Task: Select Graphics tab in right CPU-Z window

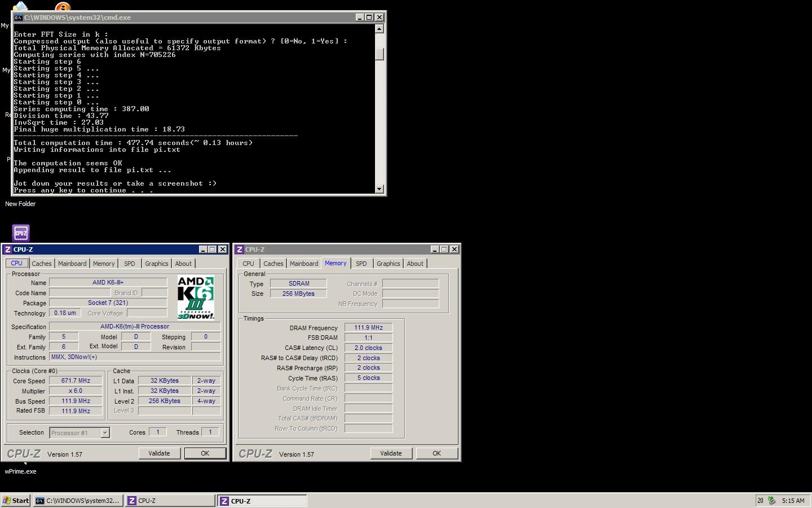Action: pyautogui.click(x=389, y=264)
